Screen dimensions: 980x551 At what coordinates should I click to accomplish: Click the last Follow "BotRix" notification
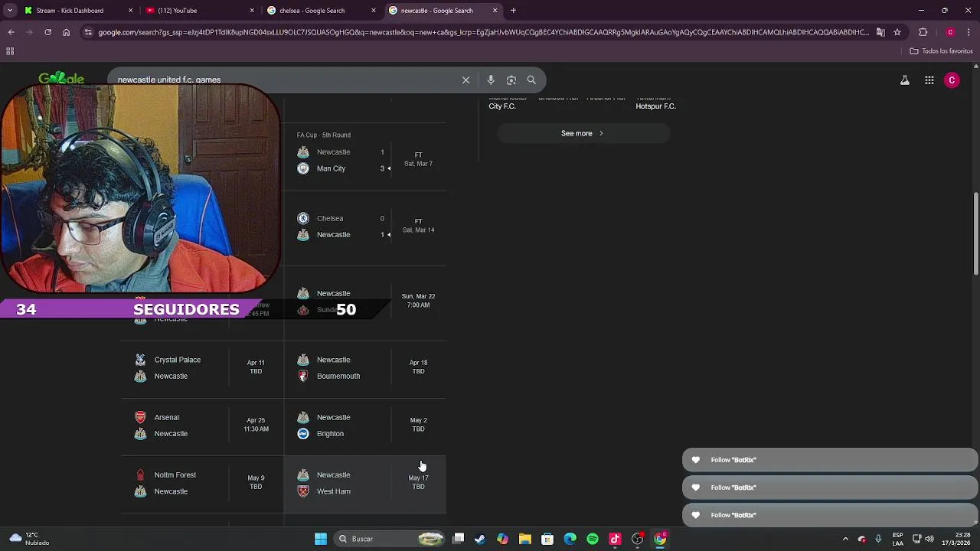pyautogui.click(x=830, y=515)
